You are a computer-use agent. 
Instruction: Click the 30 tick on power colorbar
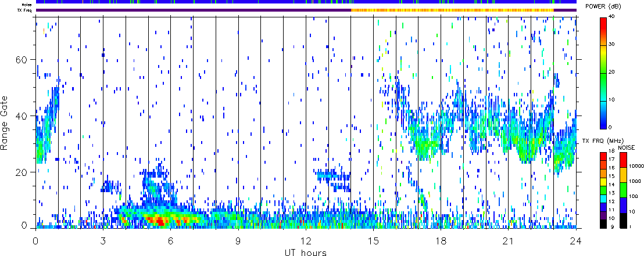click(x=613, y=44)
